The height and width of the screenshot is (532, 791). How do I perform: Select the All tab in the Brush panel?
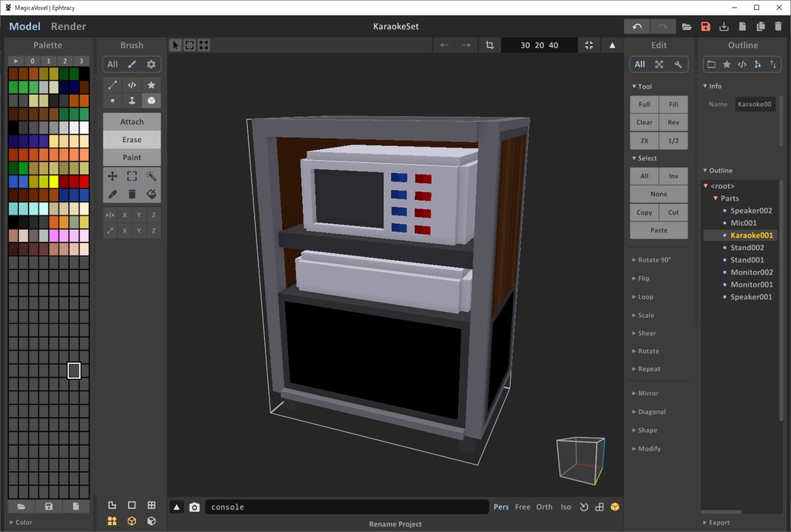[113, 64]
